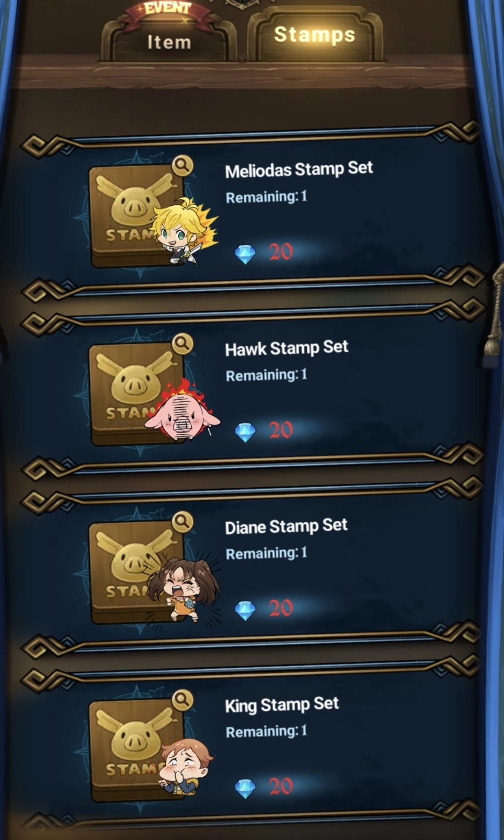This screenshot has height=840, width=504.
Task: Tap the diamond icon for Hawk set
Action: [245, 432]
